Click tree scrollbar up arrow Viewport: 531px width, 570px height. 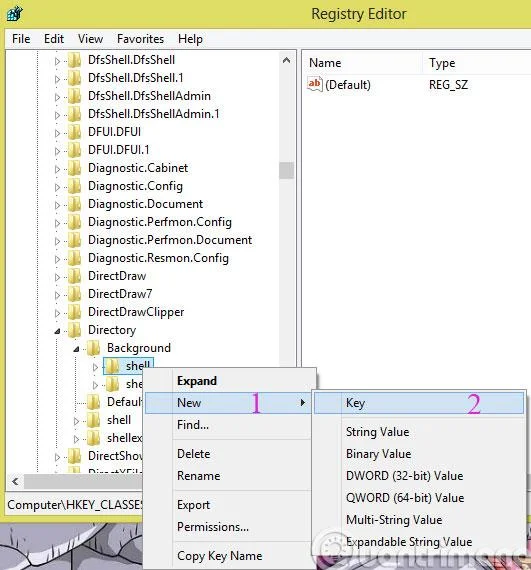pos(286,60)
